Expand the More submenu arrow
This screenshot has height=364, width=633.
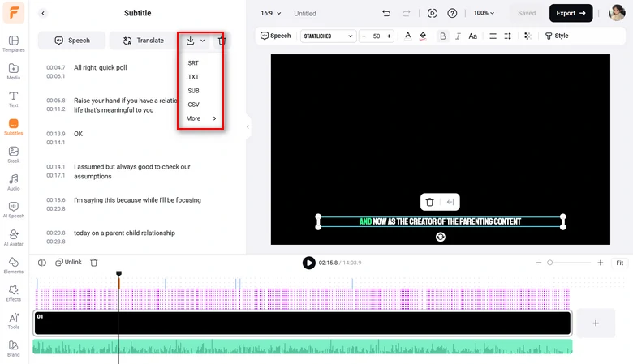pyautogui.click(x=214, y=118)
